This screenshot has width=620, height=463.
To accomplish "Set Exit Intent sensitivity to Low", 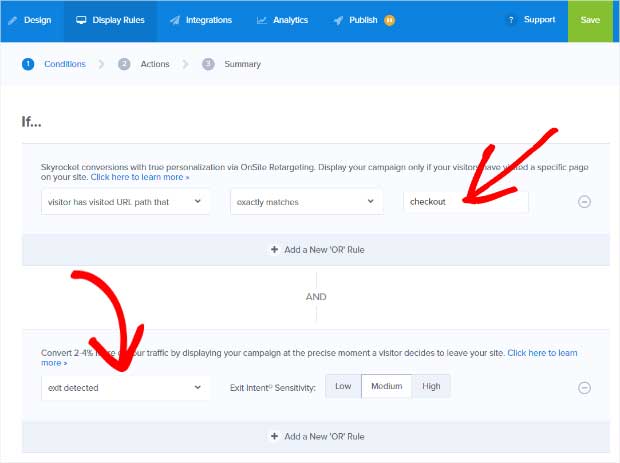I will (x=342, y=387).
